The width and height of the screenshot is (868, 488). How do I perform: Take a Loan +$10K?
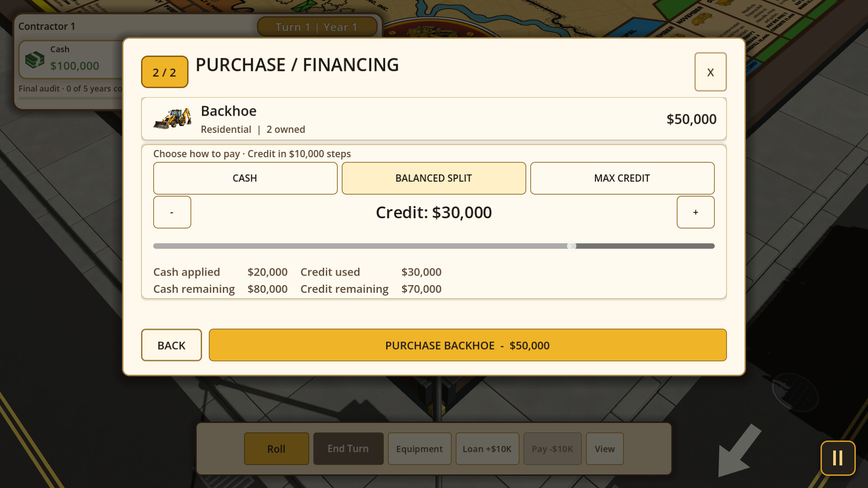click(487, 449)
